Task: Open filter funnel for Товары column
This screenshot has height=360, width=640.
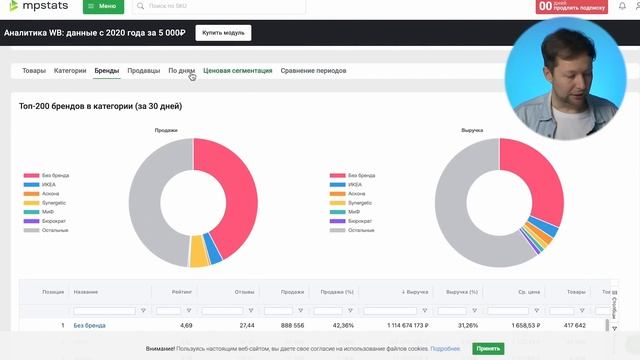Action: click(582, 311)
